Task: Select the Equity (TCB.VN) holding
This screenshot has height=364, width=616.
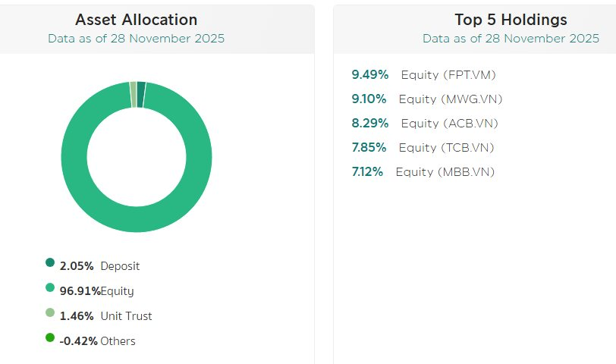Action: tap(448, 147)
